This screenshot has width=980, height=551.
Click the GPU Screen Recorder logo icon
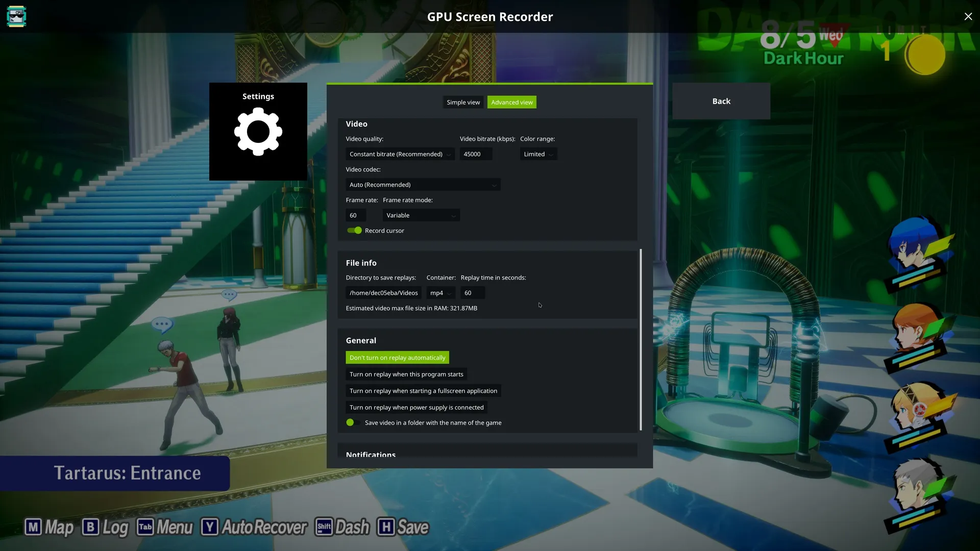(16, 16)
